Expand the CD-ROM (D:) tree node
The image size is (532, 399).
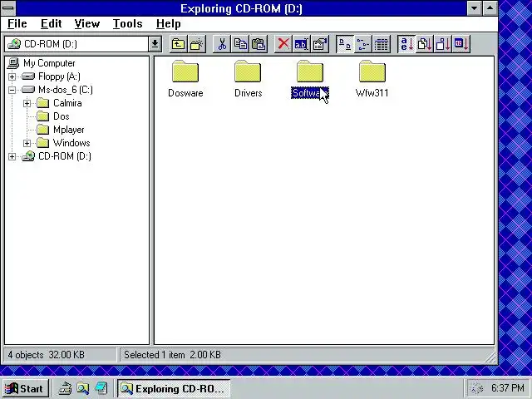12,156
